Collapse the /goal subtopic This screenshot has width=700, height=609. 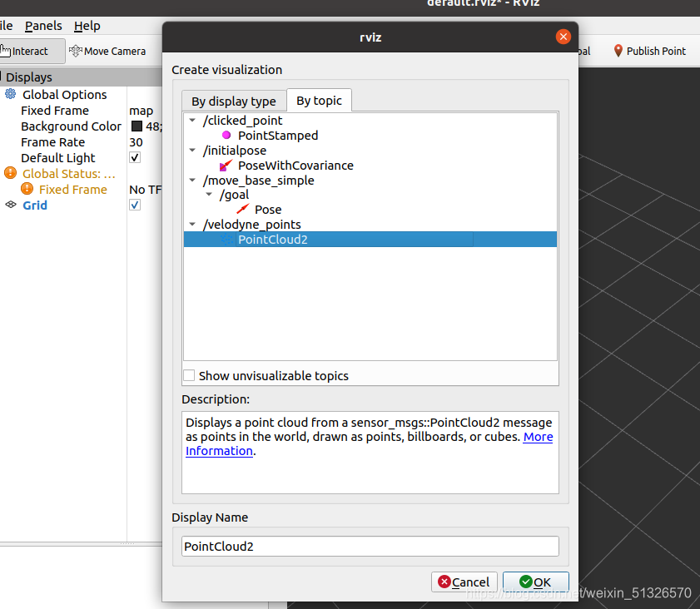click(209, 194)
